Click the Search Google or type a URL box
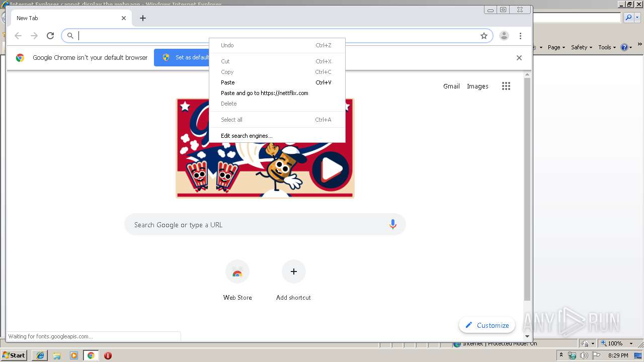 265,225
